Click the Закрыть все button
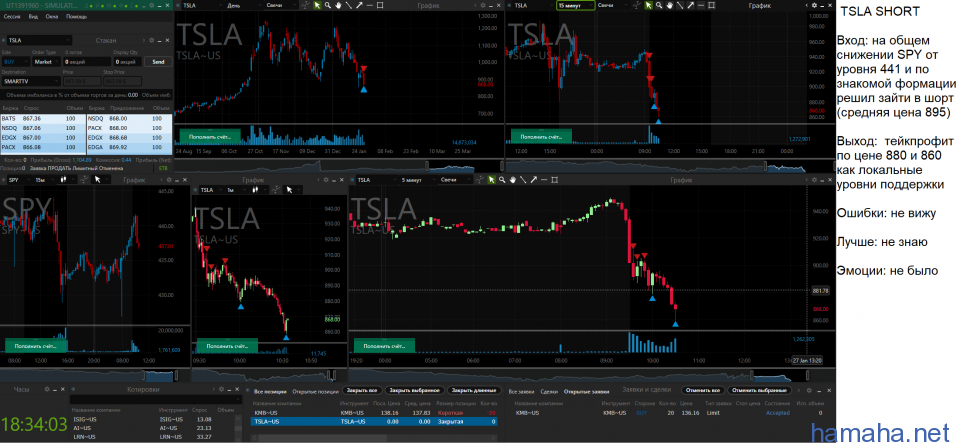960x444 pixels. tap(361, 390)
